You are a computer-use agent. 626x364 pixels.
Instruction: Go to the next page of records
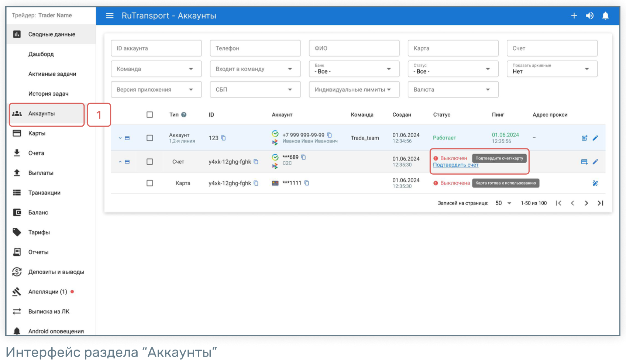tap(586, 203)
